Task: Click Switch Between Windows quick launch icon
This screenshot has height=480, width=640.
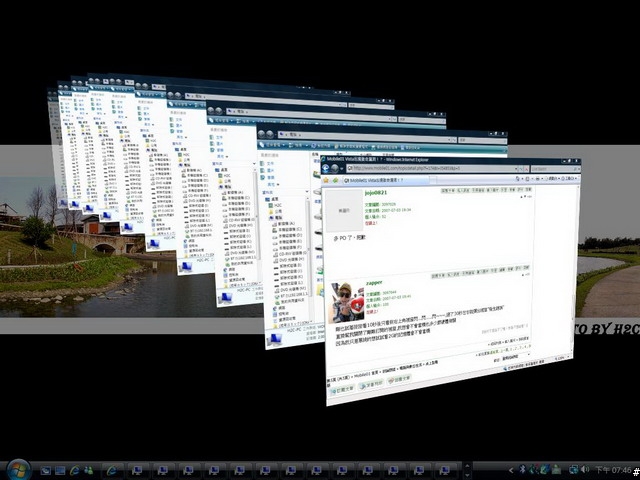Action: [60, 471]
